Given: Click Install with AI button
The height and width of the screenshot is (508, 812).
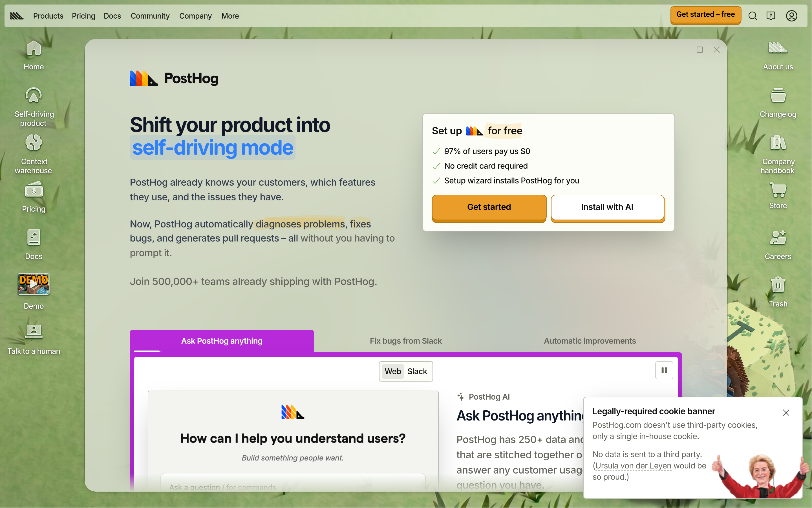Looking at the screenshot, I should click(x=607, y=208).
